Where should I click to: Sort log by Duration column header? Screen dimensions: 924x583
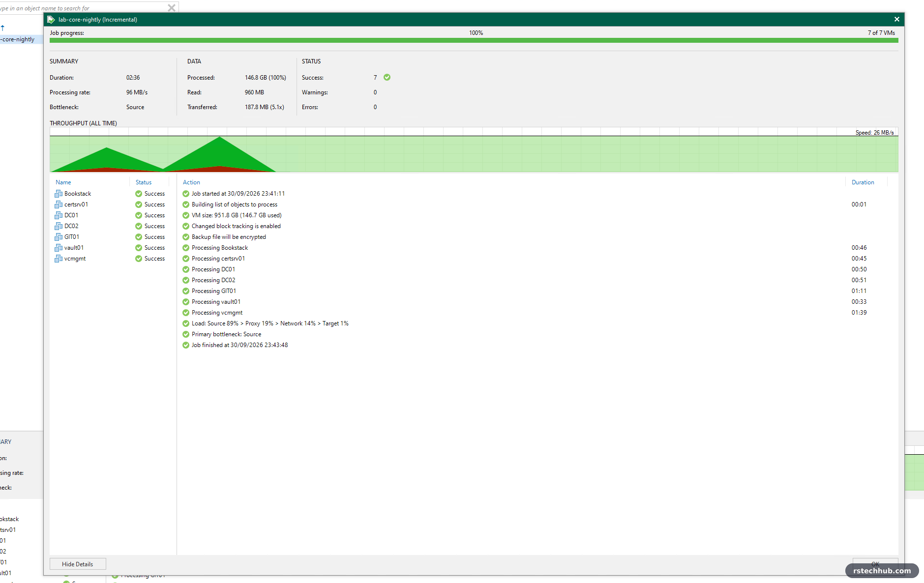(x=863, y=182)
